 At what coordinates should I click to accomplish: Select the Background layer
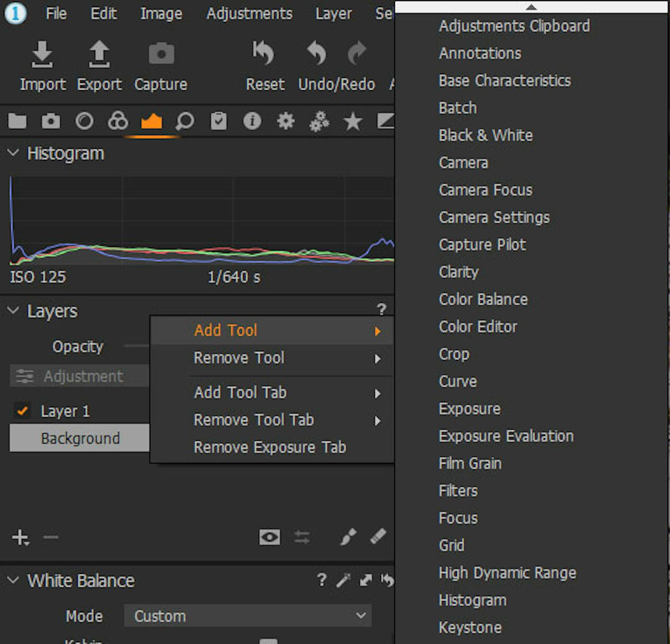80,438
